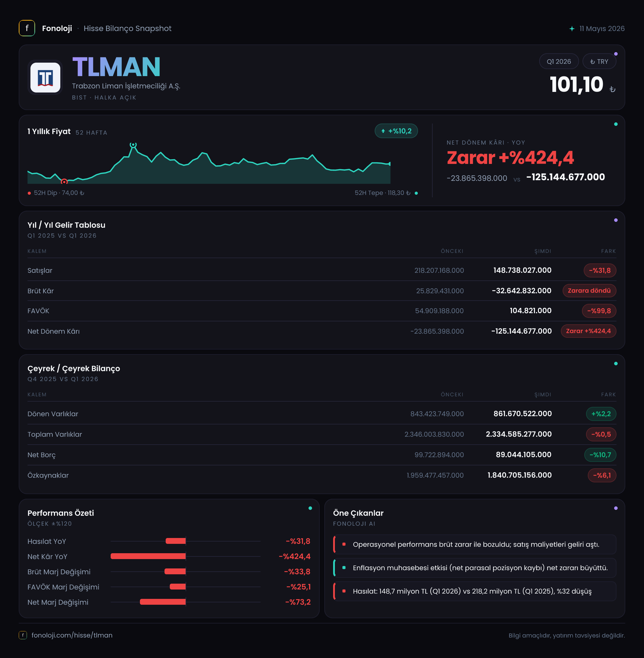644x658 pixels.
Task: Click the -%10,7 Net Borç badge
Action: [600, 455]
